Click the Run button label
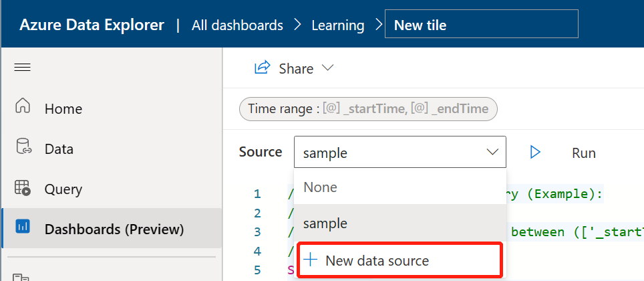 (584, 153)
